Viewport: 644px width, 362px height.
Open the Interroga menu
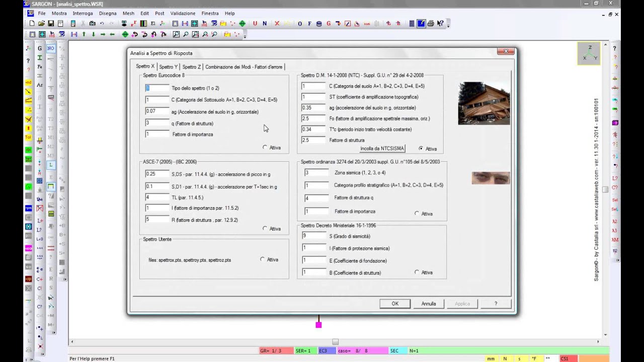83,14
